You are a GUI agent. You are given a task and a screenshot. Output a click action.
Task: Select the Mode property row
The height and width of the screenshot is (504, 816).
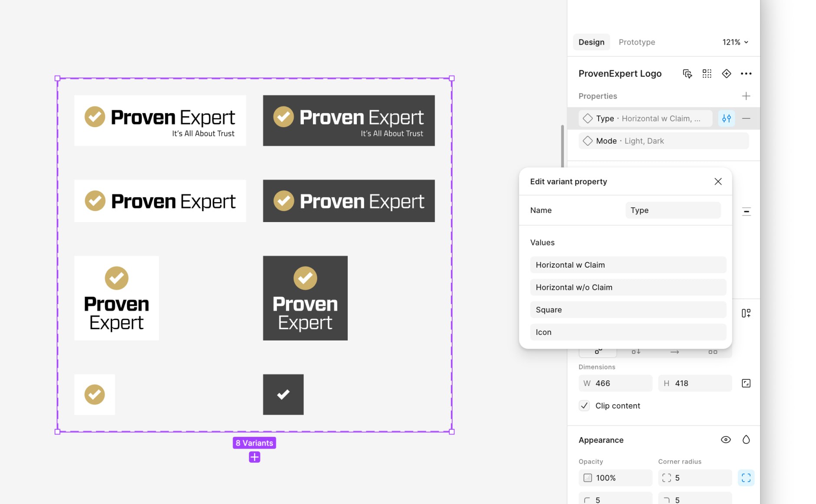click(664, 141)
